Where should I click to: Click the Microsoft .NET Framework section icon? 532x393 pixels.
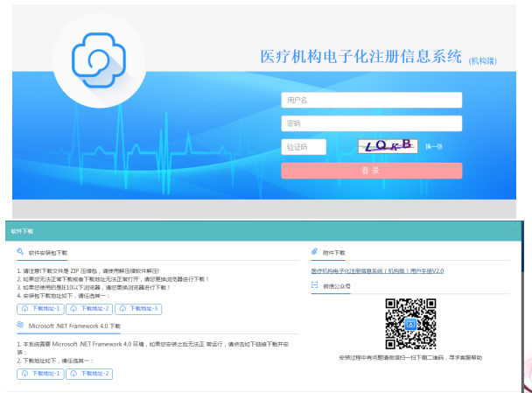(20, 326)
